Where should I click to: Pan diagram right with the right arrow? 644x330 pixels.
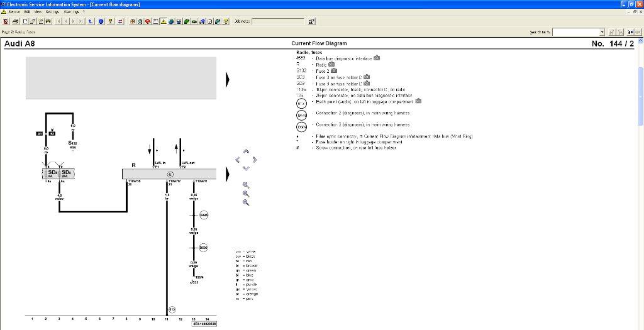(254, 160)
